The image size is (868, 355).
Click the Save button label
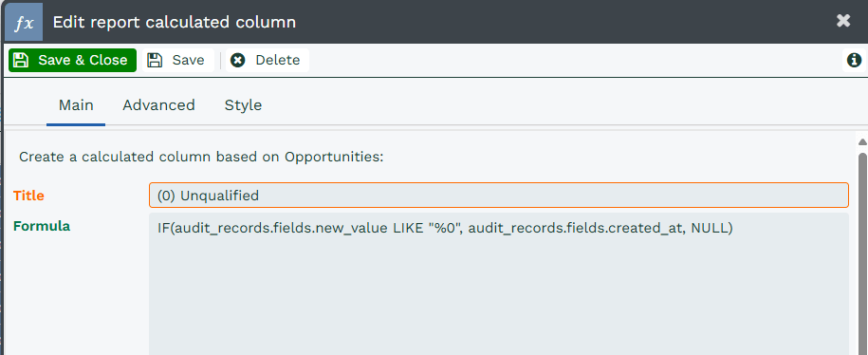pos(188,60)
